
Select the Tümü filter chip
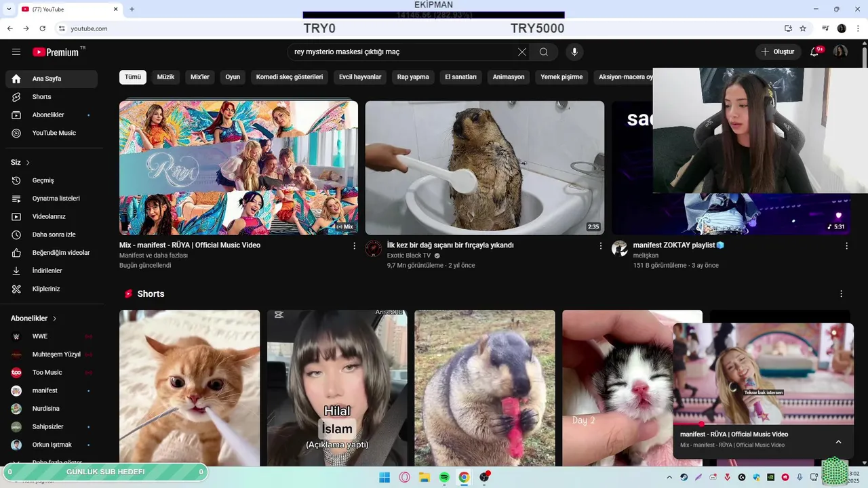pyautogui.click(x=133, y=77)
